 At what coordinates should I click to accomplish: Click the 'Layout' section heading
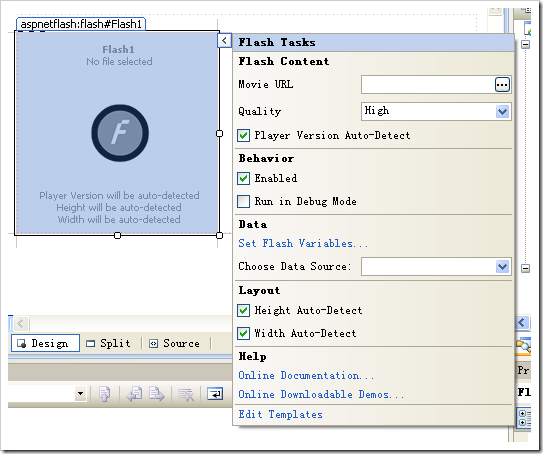pyautogui.click(x=259, y=290)
